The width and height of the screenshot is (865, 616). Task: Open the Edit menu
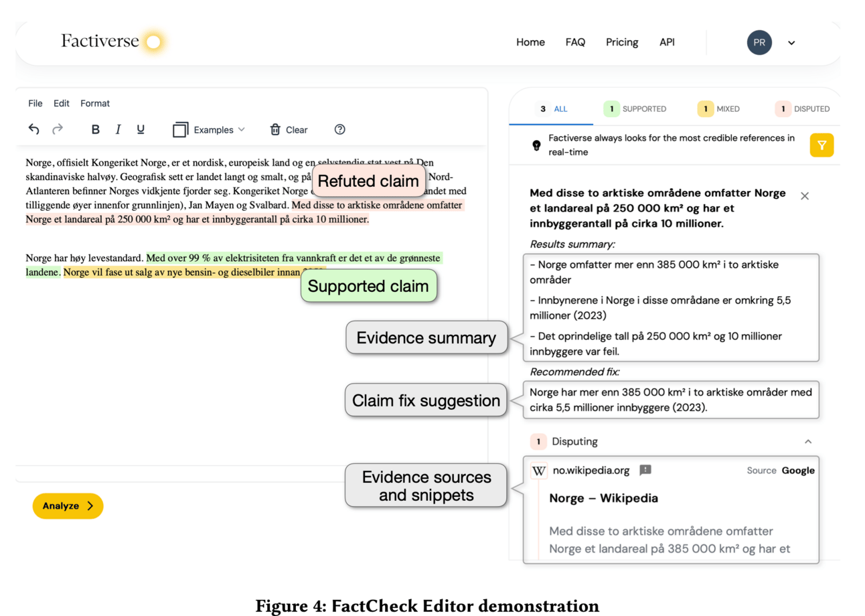click(62, 103)
